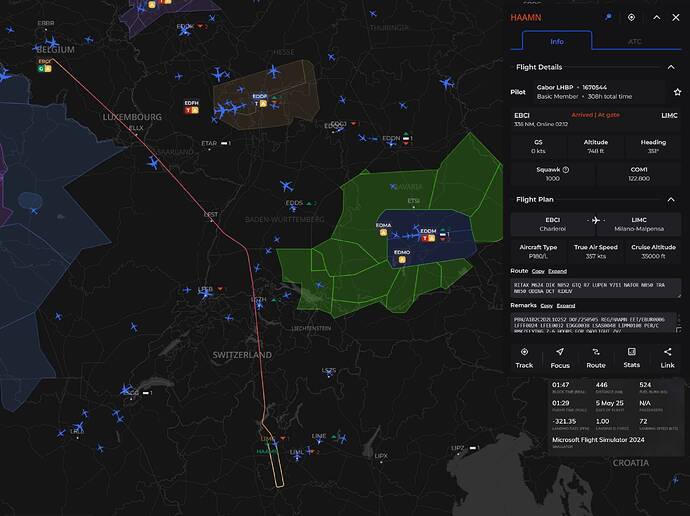
Task: Click the LIME airport label
Action: (x=319, y=436)
